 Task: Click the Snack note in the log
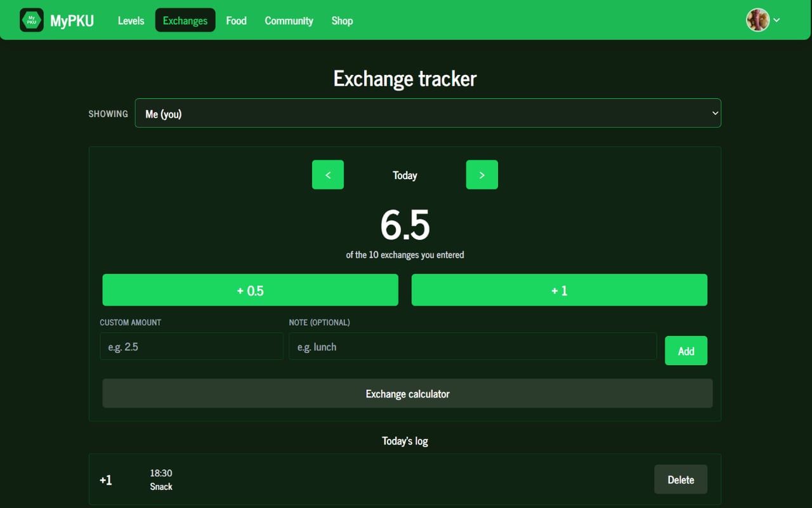point(161,486)
